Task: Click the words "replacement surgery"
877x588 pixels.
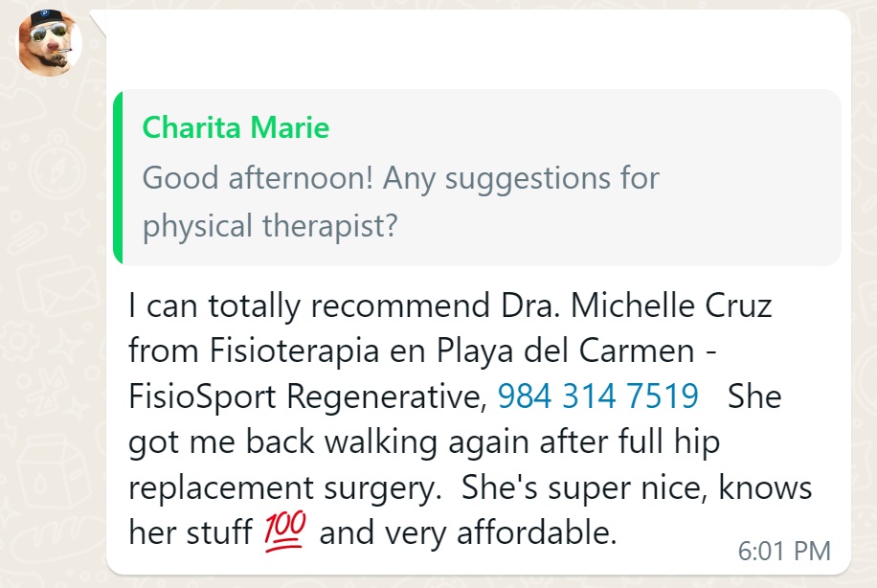Action: pos(278,487)
